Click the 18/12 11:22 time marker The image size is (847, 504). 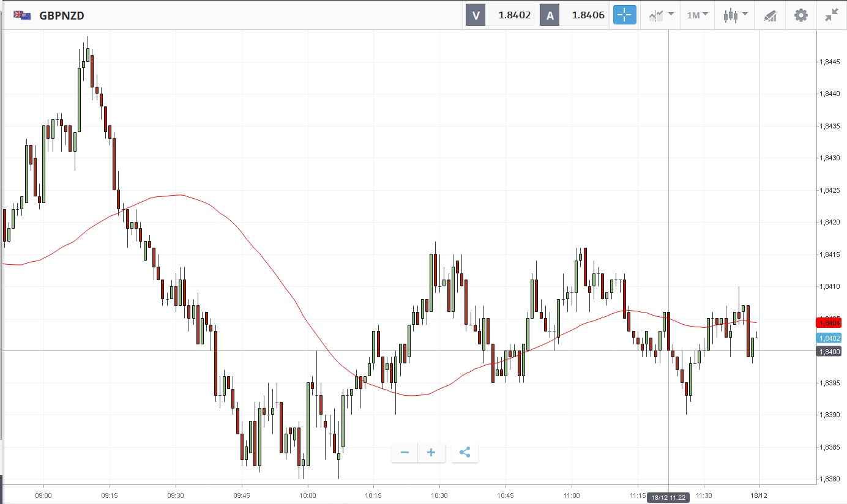pos(668,498)
